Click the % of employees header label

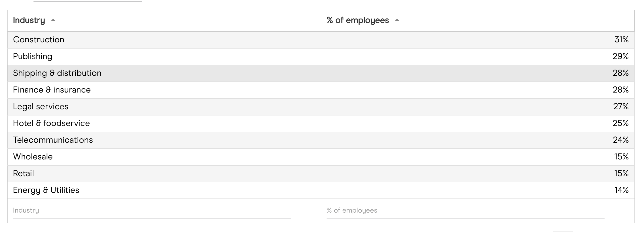(358, 20)
